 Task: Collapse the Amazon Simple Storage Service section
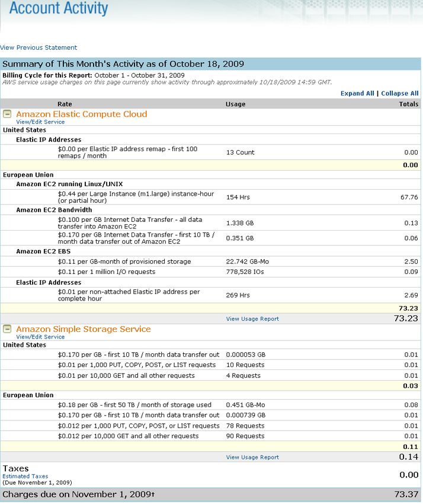tap(7, 329)
